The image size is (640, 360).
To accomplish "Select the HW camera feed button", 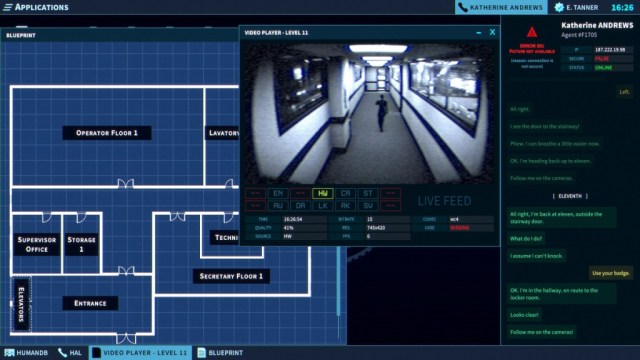I will [323, 193].
